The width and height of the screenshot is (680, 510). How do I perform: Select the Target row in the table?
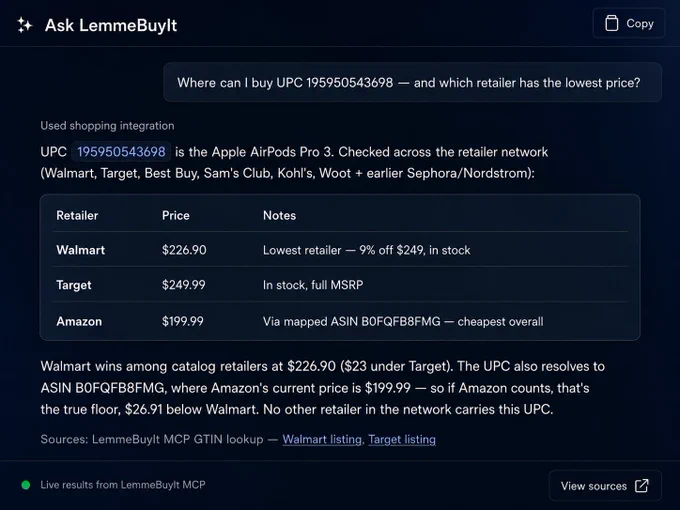pos(340,284)
